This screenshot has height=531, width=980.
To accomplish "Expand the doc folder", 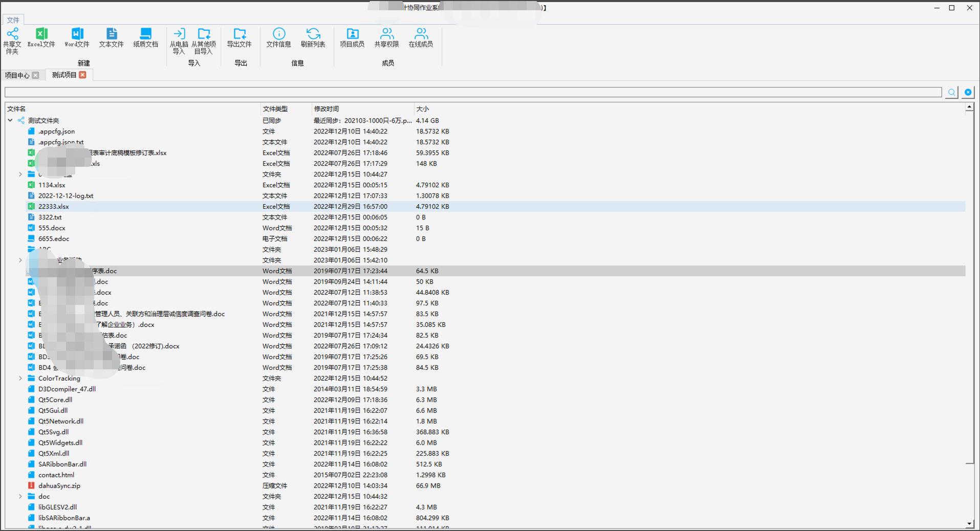I will [x=20, y=496].
